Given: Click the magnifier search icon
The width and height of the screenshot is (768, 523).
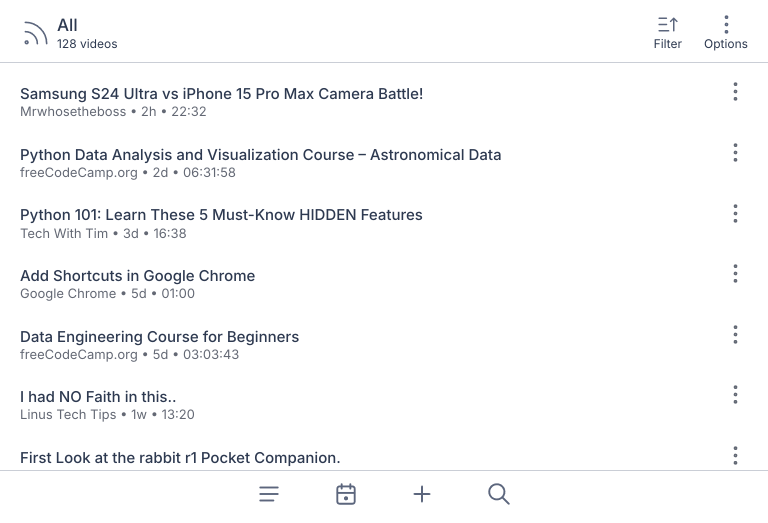Looking at the screenshot, I should (x=499, y=494).
